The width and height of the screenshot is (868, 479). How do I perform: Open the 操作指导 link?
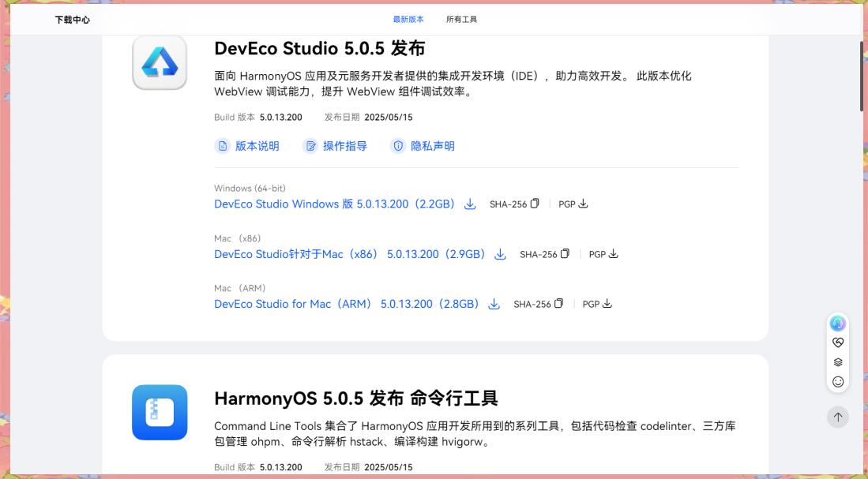click(345, 146)
